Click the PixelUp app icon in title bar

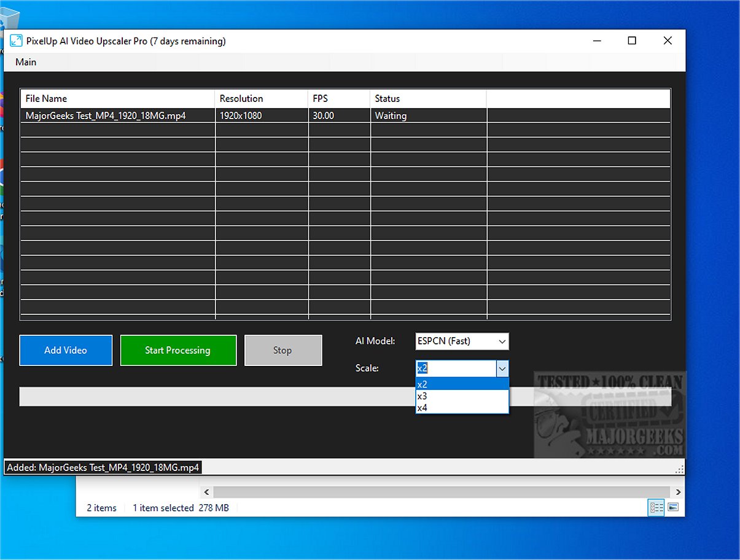pyautogui.click(x=16, y=41)
